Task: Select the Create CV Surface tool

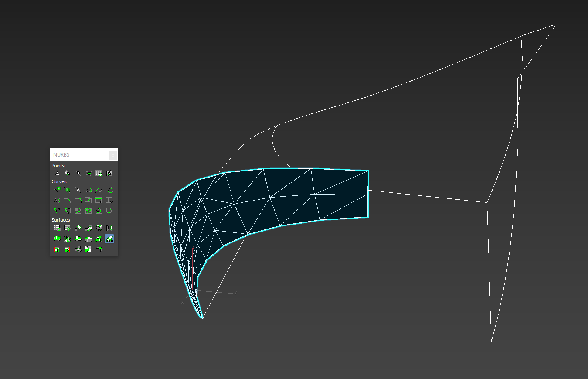Action: pos(57,228)
